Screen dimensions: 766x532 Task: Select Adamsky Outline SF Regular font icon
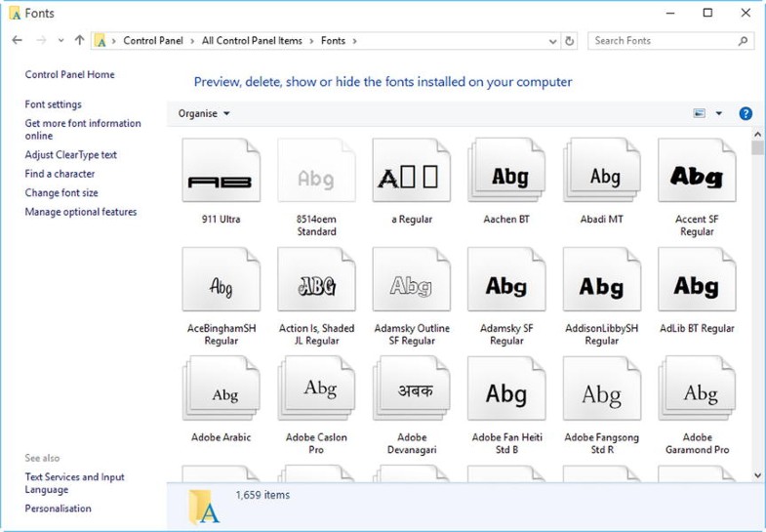(412, 279)
